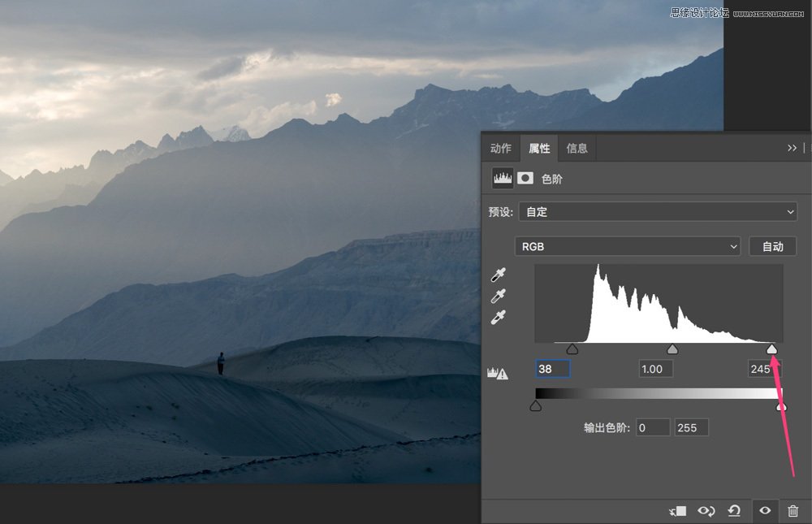The width and height of the screenshot is (812, 524).
Task: Click the clip-to-layer icon at panel bottom
Action: [678, 511]
